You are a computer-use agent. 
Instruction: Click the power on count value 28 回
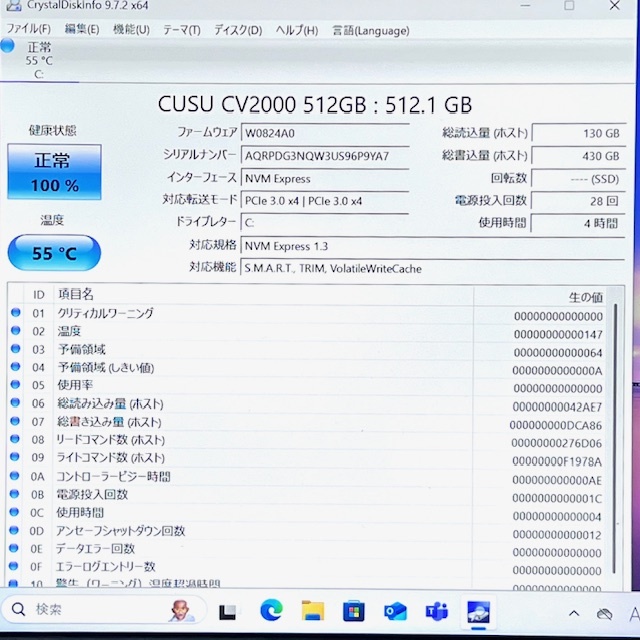(578, 201)
